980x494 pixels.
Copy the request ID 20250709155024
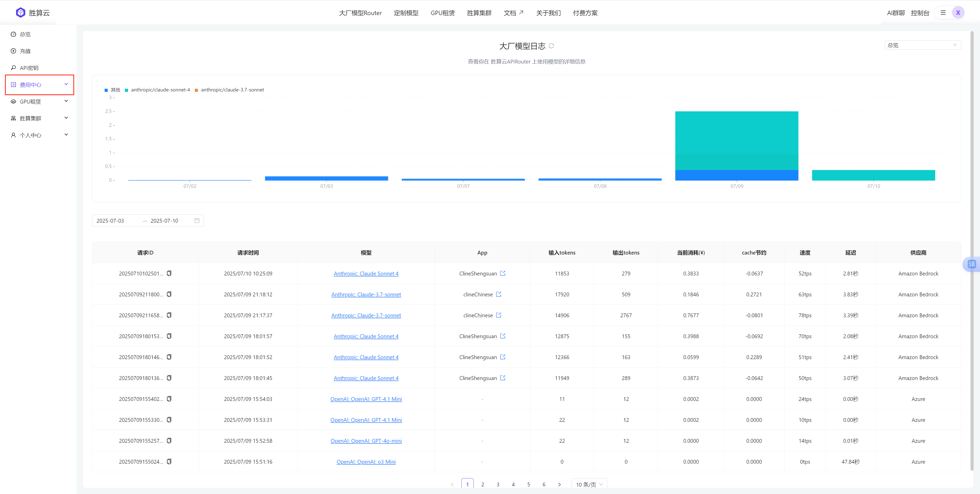169,461
